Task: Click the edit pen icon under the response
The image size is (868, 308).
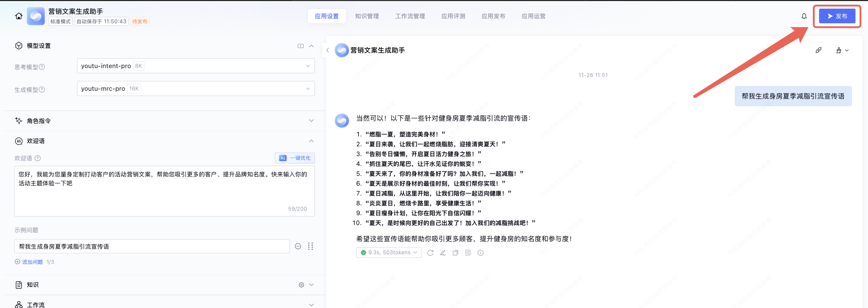Action: pos(443,253)
